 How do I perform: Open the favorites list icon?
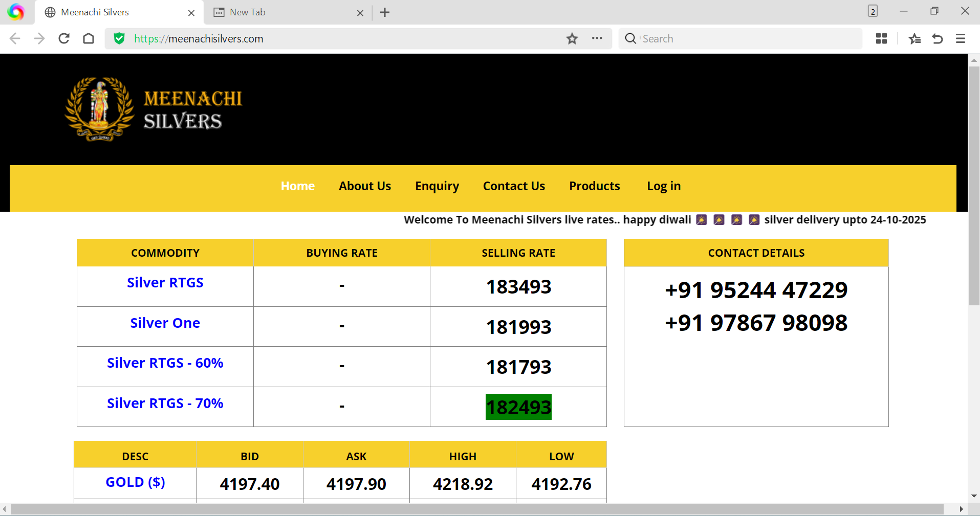click(x=914, y=38)
